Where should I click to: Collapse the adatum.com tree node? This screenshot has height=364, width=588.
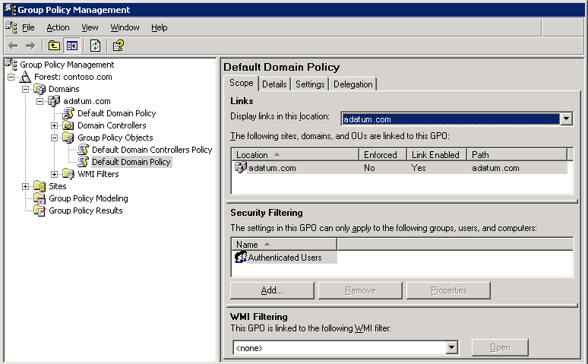[40, 101]
